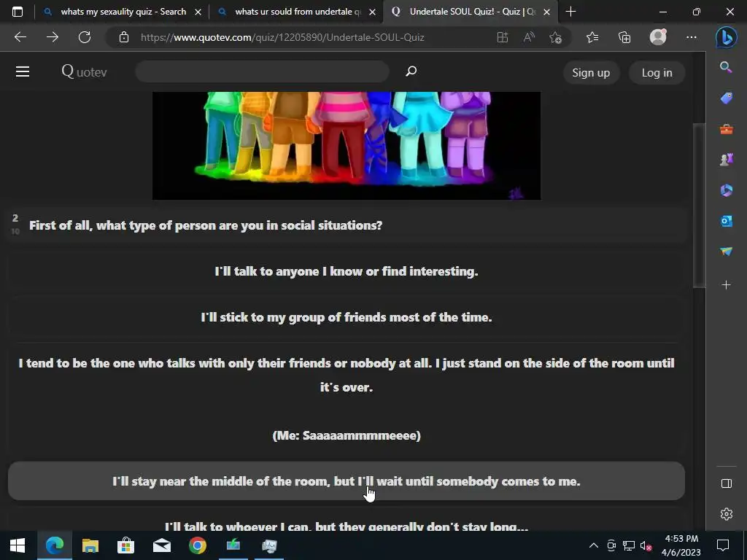The width and height of the screenshot is (747, 560).
Task: Close the 'whats my sexaulity quiz' tab
Action: (x=198, y=12)
